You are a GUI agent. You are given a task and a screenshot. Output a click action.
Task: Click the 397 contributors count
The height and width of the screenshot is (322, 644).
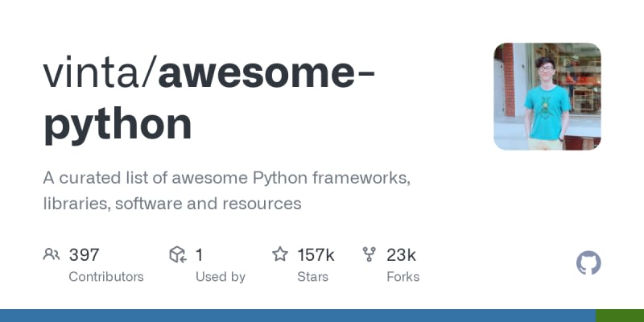(x=84, y=255)
